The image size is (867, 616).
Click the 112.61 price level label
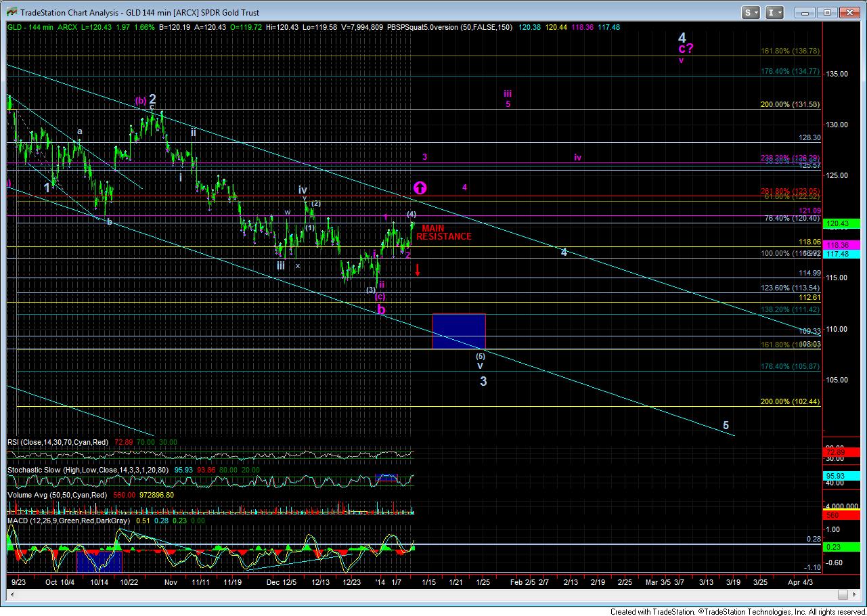[809, 297]
